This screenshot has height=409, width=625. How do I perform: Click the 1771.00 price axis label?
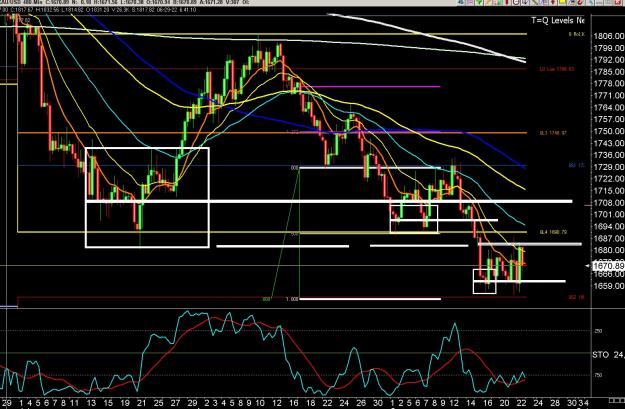[609, 95]
